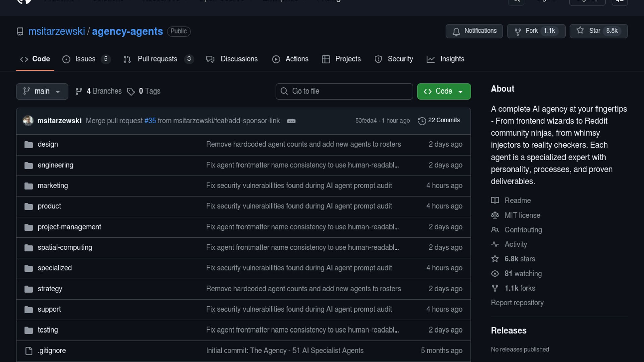Viewport: 644px width, 362px height.
Task: Click pull request #35 link
Action: [150, 121]
